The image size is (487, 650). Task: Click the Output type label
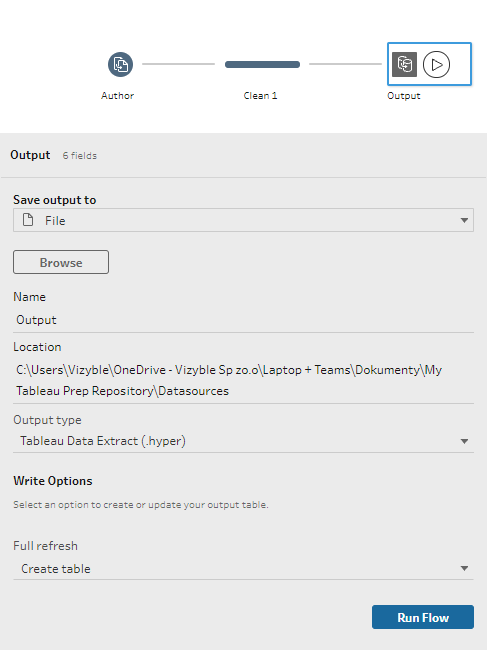[47, 420]
